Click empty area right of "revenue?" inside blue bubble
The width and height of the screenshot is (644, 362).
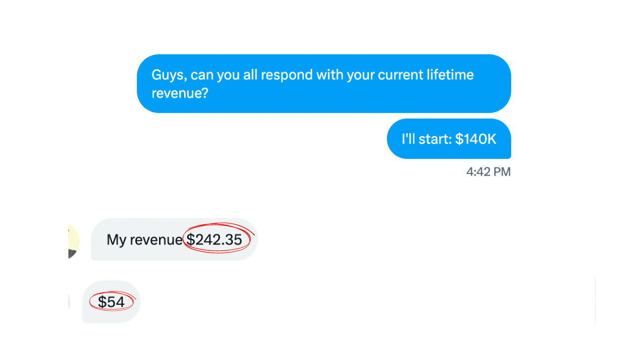(x=352, y=94)
